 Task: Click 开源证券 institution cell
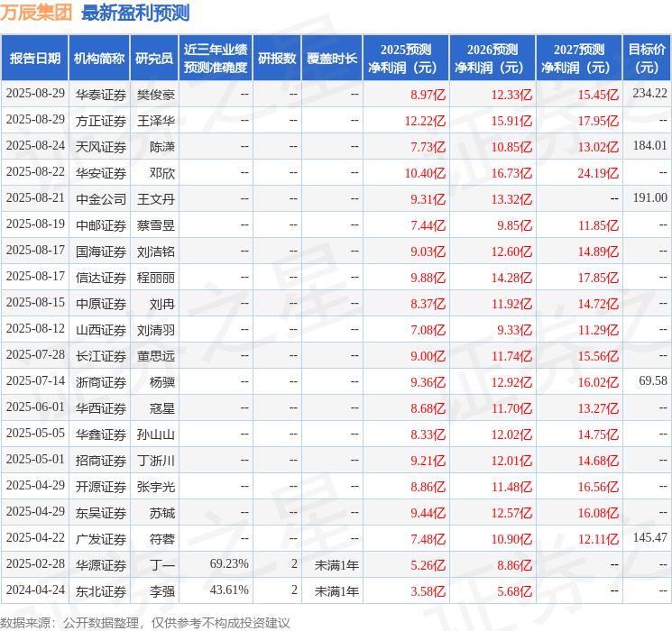(x=101, y=487)
